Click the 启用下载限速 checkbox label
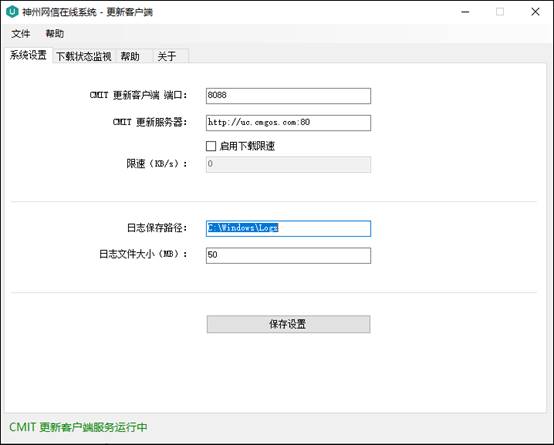 247,146
